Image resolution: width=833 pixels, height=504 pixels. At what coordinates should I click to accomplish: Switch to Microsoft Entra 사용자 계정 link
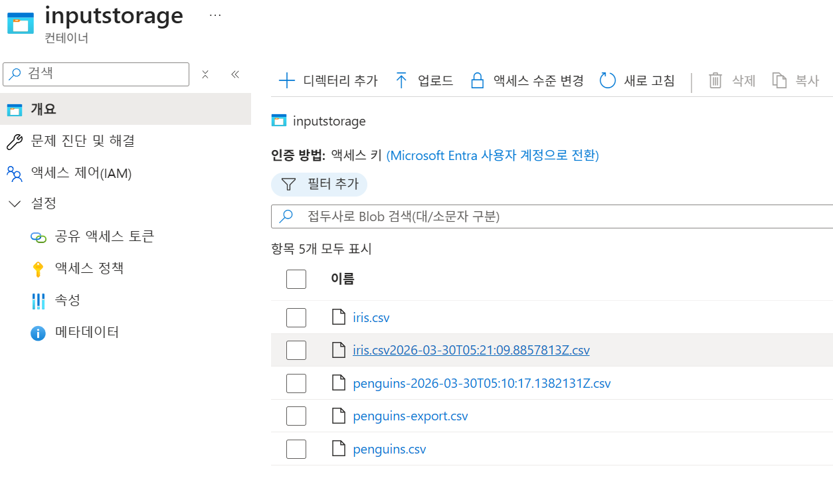pyautogui.click(x=492, y=155)
